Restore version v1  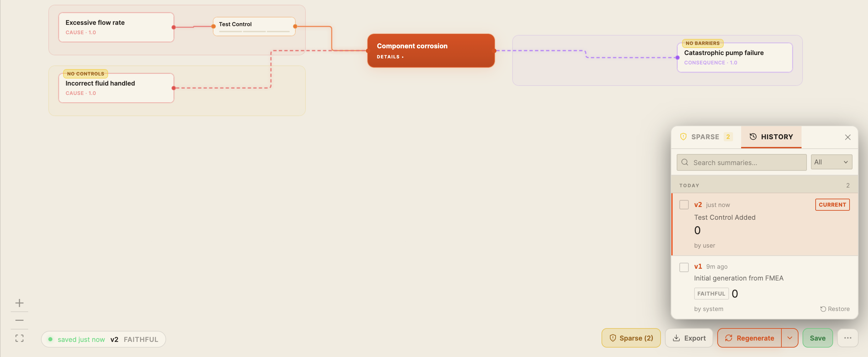[x=835, y=309]
